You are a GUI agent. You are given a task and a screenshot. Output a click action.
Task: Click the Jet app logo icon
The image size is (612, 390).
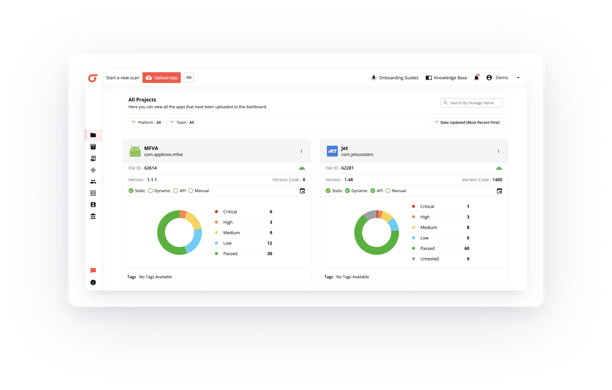coord(332,151)
